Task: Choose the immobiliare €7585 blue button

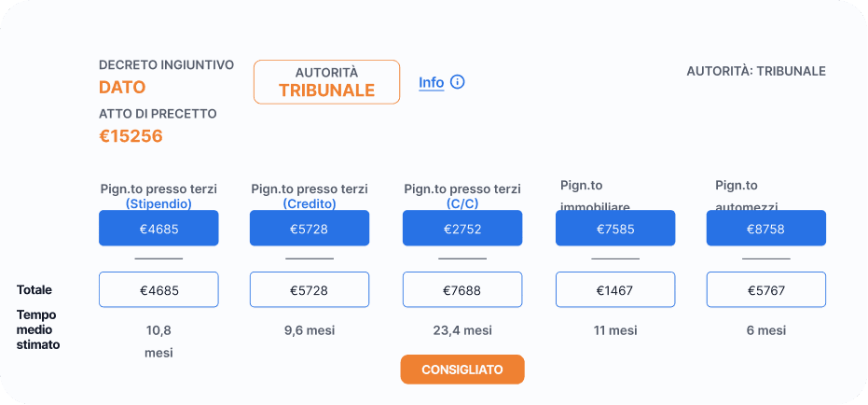Action: click(x=615, y=229)
